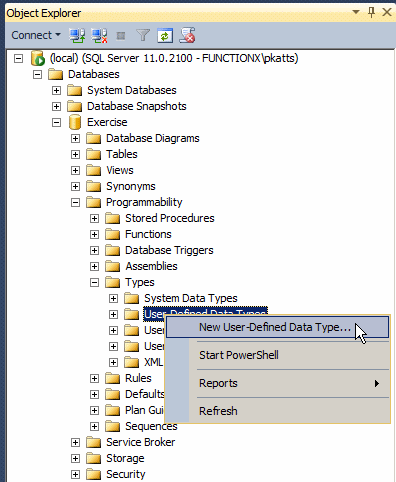Select the (local) SQL Server node icon
This screenshot has width=396, height=482.
click(38, 58)
